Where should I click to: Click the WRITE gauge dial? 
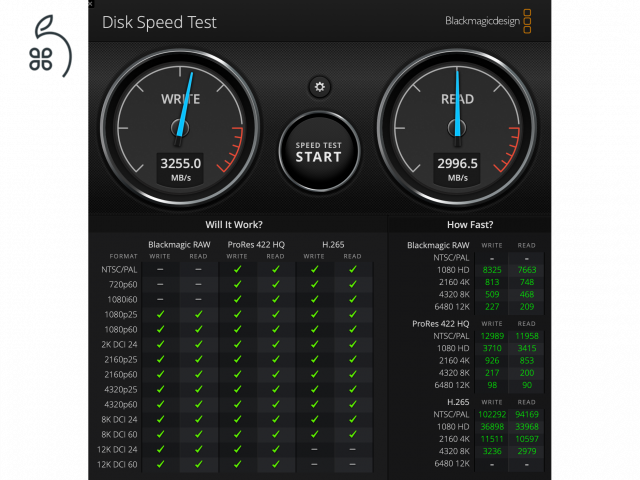point(180,127)
